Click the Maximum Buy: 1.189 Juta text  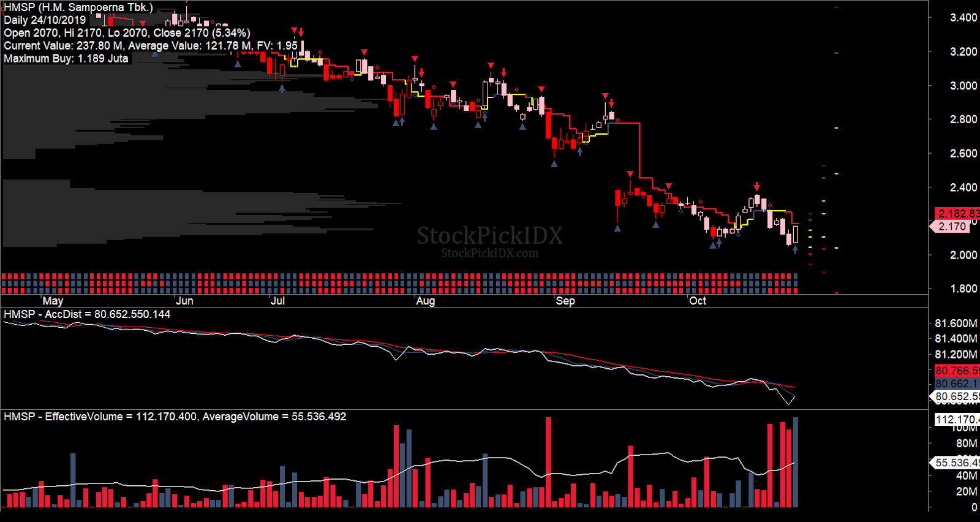coord(66,58)
